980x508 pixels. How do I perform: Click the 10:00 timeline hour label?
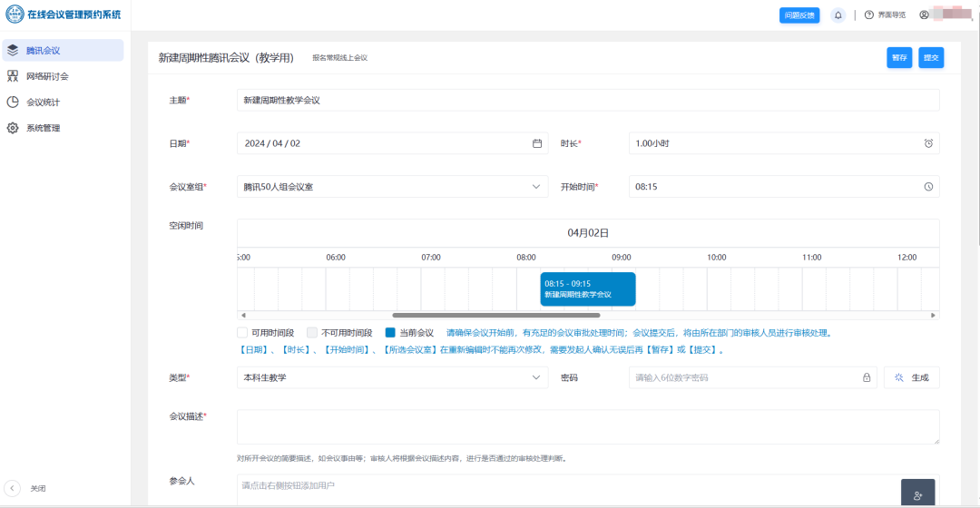(x=716, y=258)
